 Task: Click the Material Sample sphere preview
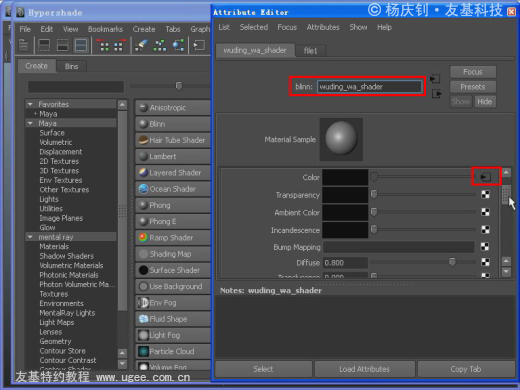coord(341,139)
